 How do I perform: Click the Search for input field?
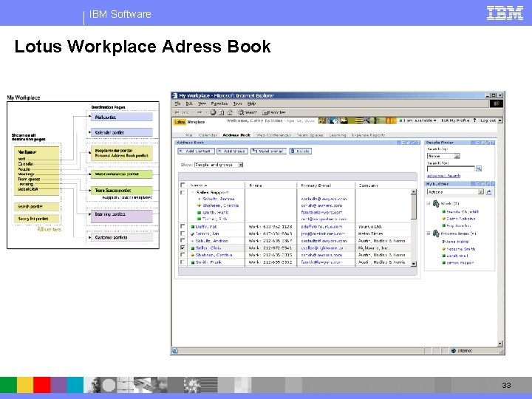tap(451, 168)
